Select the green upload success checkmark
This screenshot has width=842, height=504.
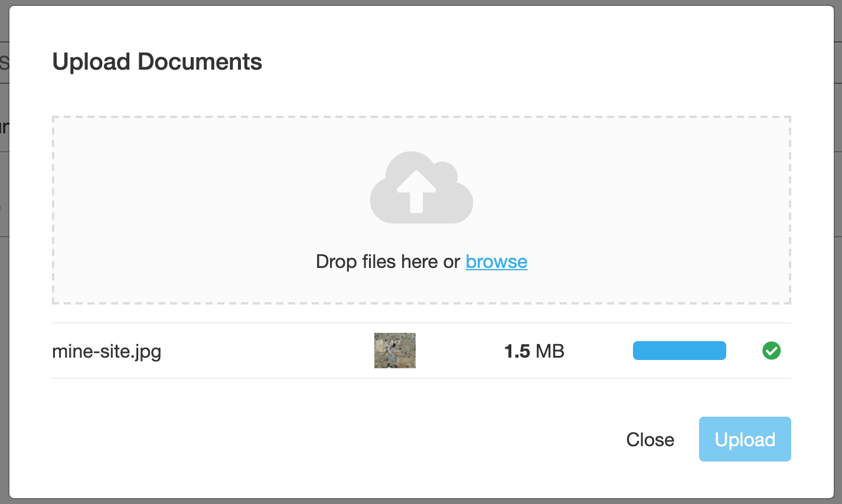coord(771,351)
